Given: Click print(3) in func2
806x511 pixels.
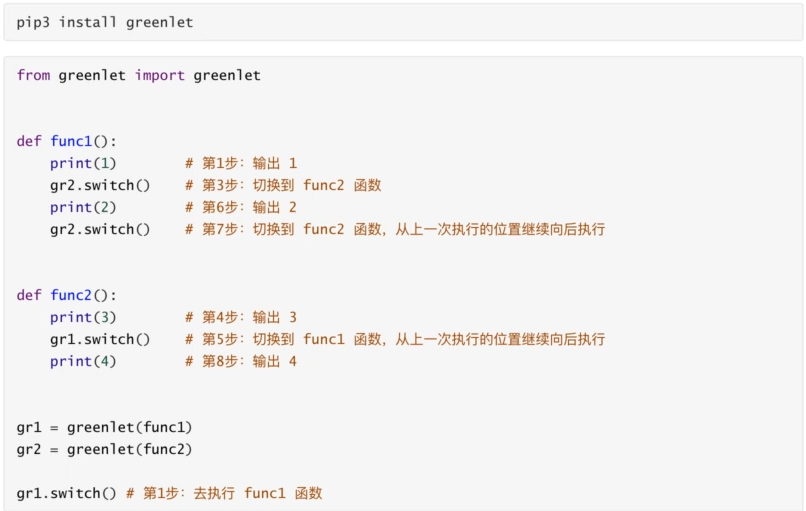Looking at the screenshot, I should coord(83,317).
